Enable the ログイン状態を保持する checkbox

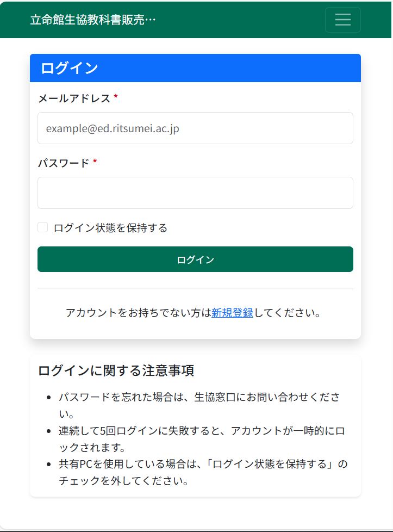pos(43,227)
